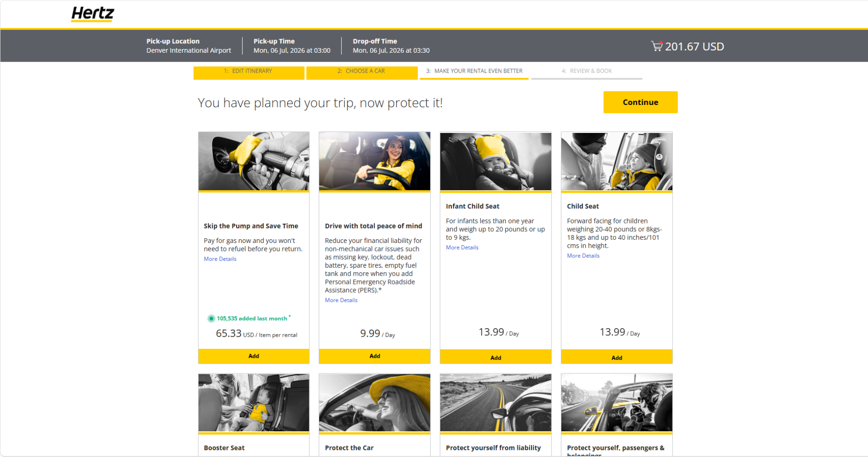The image size is (868, 457).
Task: Click Drive with total peace of mind title
Action: tap(373, 226)
